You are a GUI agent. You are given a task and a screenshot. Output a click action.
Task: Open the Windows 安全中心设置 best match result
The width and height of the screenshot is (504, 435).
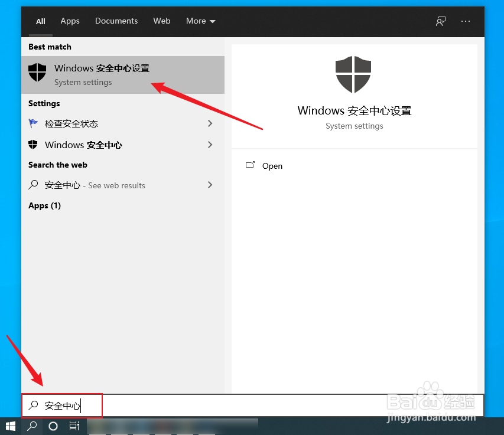click(123, 75)
